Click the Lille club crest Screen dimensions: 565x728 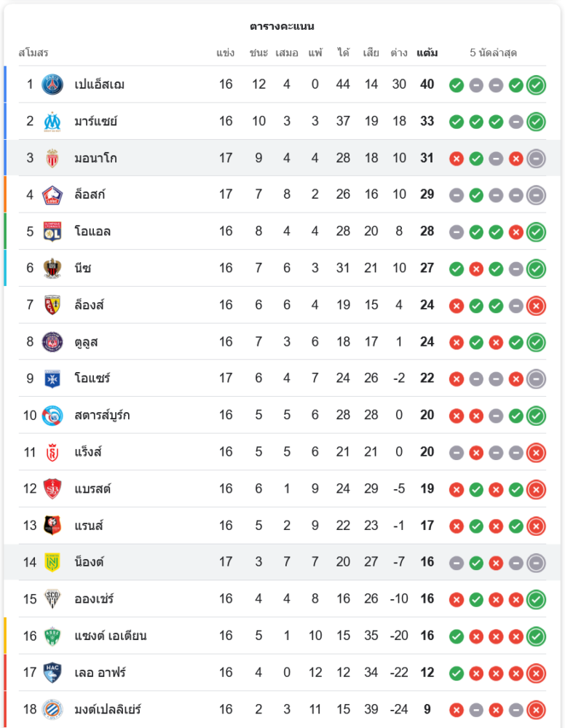[52, 194]
